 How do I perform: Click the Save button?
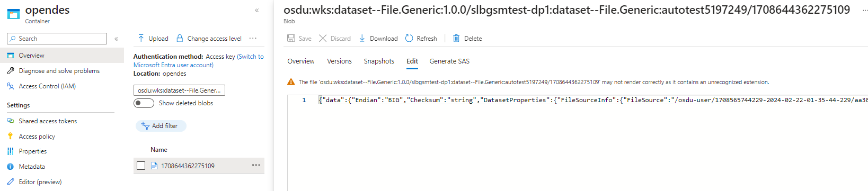click(x=299, y=39)
